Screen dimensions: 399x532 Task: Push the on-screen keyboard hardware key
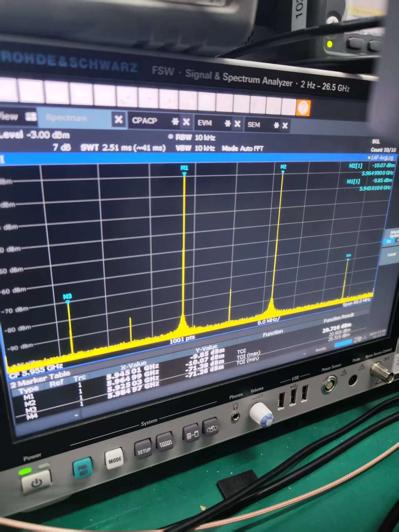(165, 442)
